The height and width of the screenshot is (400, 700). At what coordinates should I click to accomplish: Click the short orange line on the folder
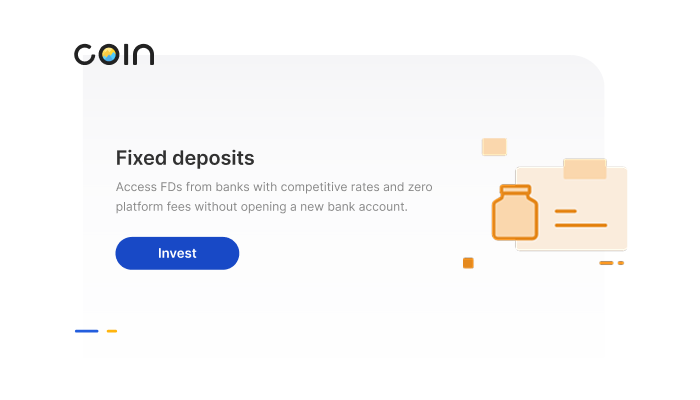tap(566, 211)
